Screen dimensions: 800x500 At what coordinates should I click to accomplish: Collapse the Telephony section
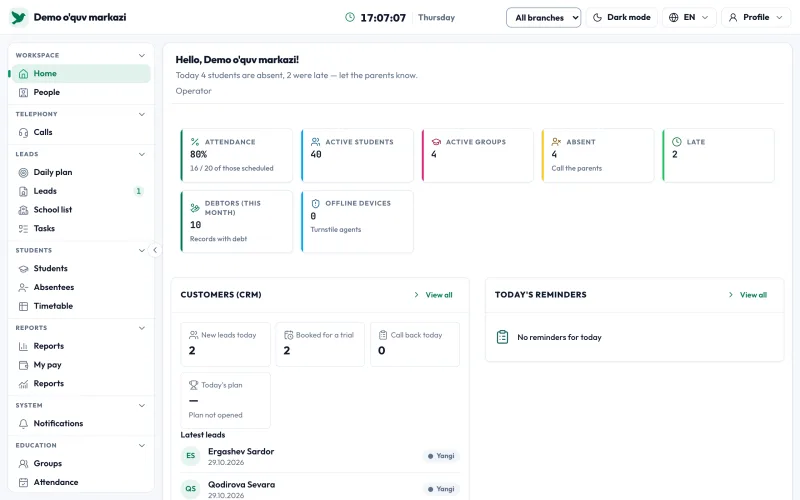point(142,114)
